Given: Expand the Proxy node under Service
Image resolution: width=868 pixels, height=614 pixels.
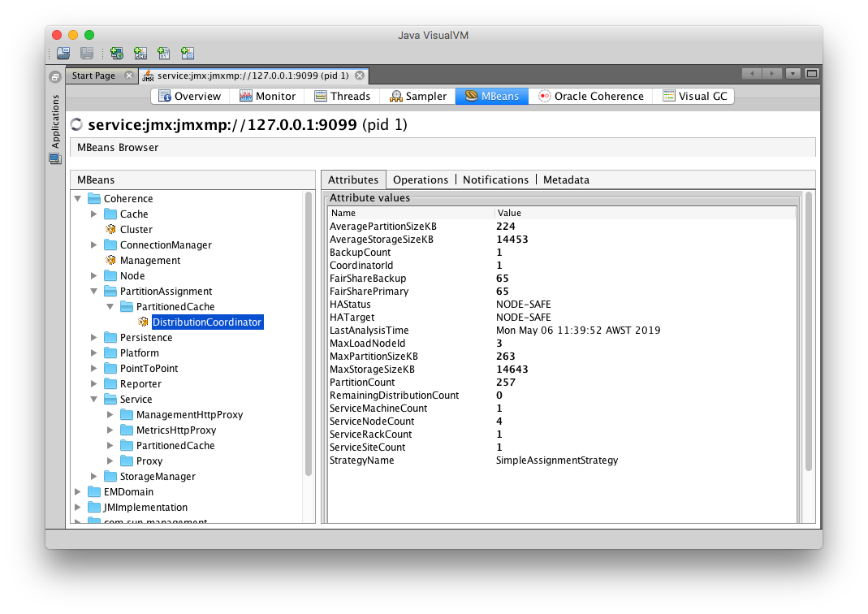Looking at the screenshot, I should (110, 460).
